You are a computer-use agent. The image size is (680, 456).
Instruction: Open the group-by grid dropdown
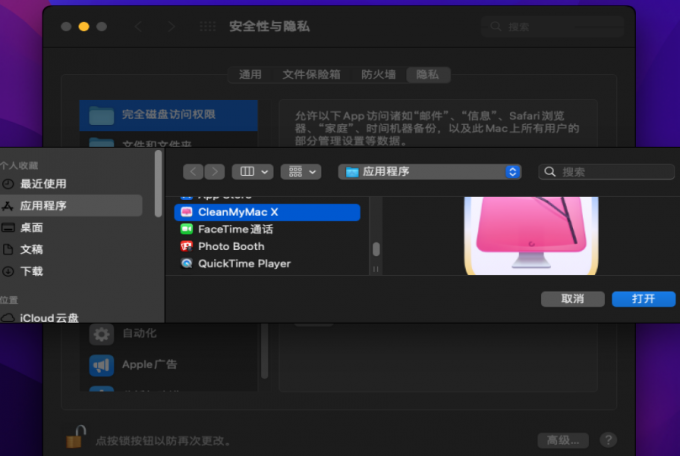pos(301,172)
